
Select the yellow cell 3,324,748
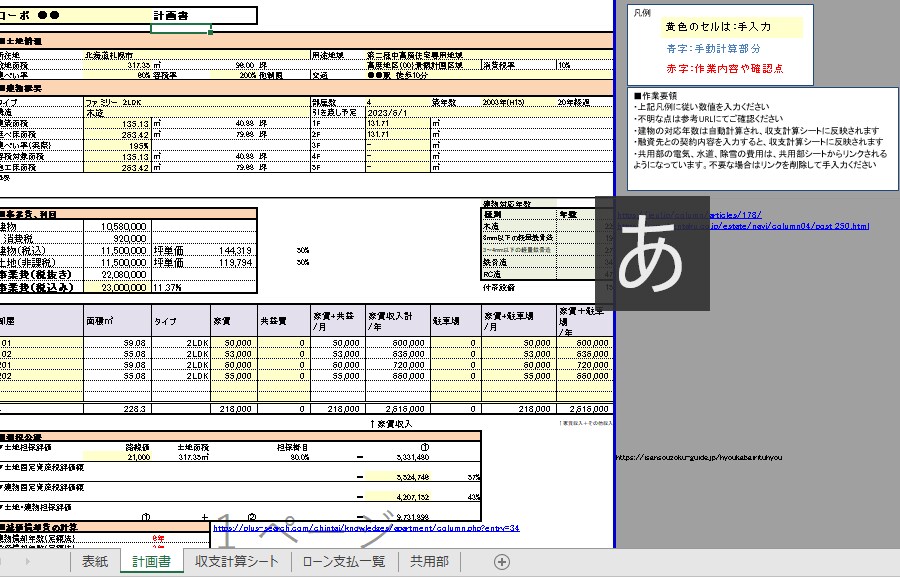tap(398, 477)
